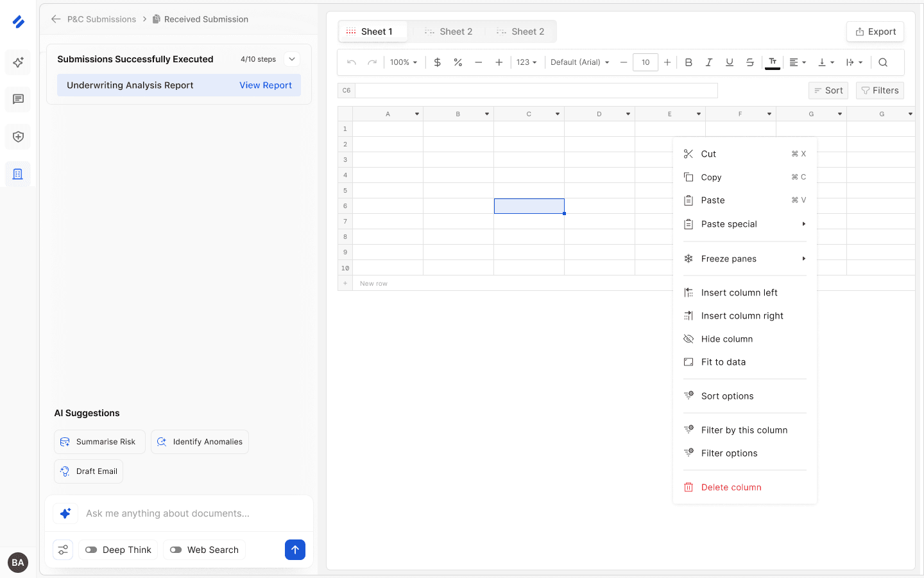Collapse the Submissions Successfully Executed steps chevron
Image resolution: width=924 pixels, height=578 pixels.
(292, 59)
